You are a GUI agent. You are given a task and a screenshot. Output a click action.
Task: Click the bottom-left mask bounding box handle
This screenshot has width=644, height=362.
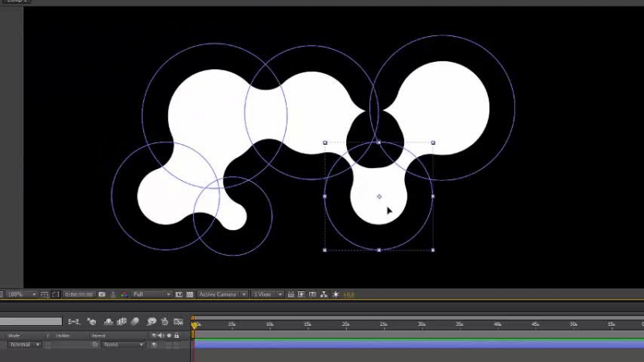coord(325,250)
